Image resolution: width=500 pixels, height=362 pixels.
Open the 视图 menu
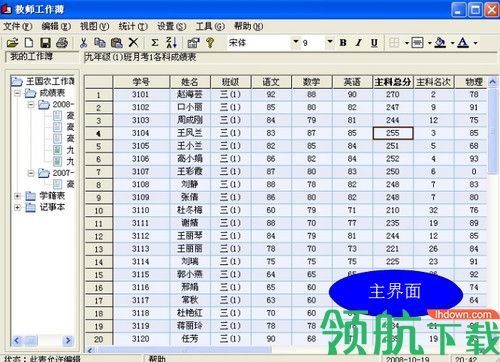click(x=94, y=26)
